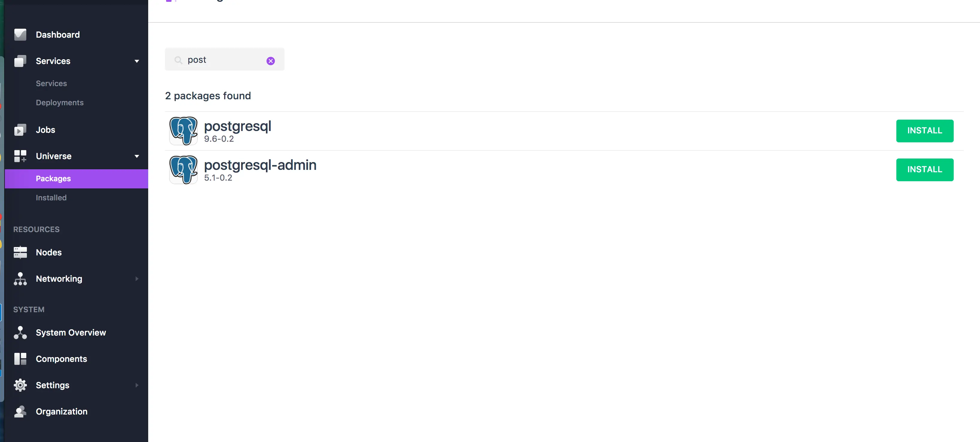Image resolution: width=980 pixels, height=442 pixels.
Task: Focus the package search field
Action: click(x=224, y=60)
